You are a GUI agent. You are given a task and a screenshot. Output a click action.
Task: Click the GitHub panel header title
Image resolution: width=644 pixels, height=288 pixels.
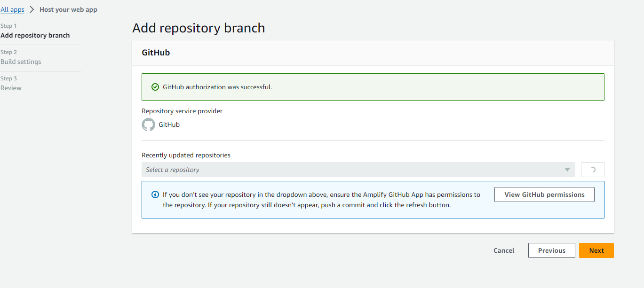pyautogui.click(x=156, y=53)
